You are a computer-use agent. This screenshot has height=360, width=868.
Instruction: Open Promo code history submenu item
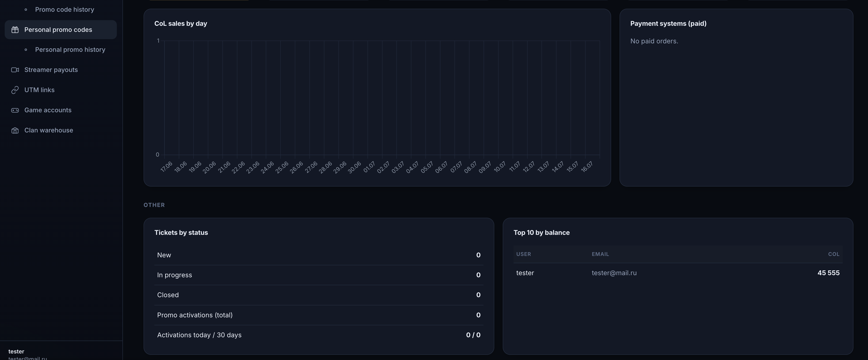64,9
